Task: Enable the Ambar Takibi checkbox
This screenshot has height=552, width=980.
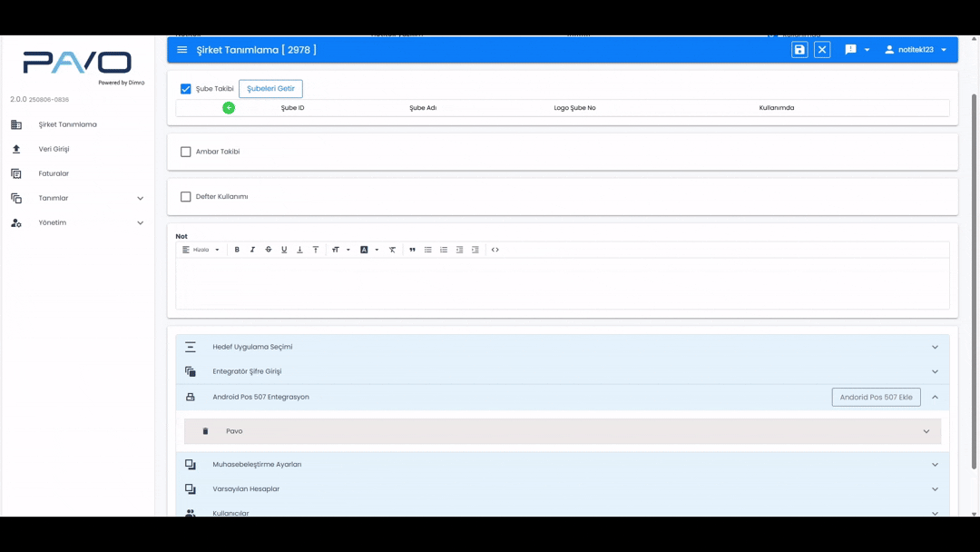Action: point(186,152)
